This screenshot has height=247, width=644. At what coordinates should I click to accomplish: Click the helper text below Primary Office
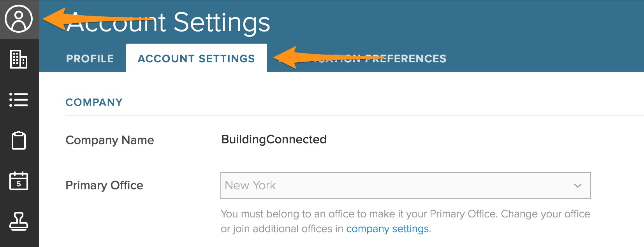405,214
